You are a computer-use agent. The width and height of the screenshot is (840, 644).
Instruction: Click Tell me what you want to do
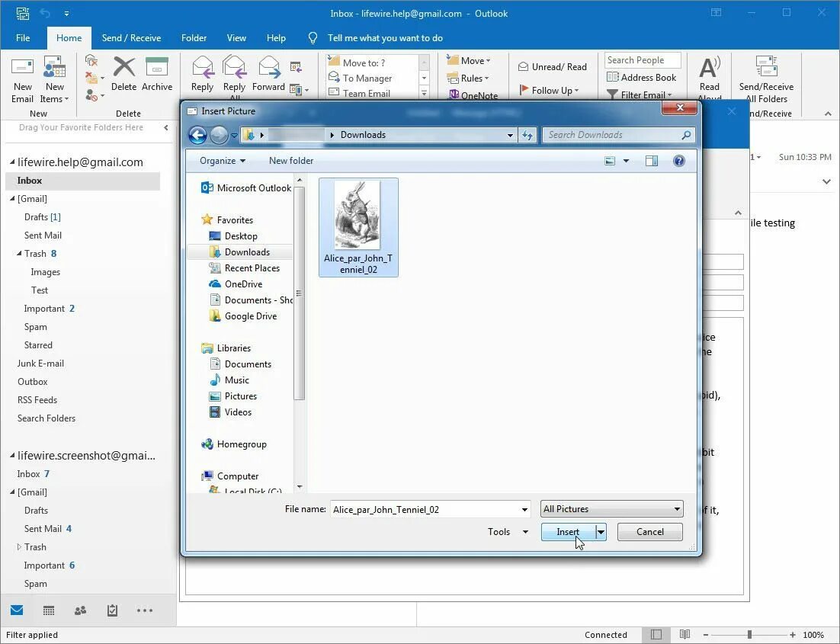[x=385, y=38]
